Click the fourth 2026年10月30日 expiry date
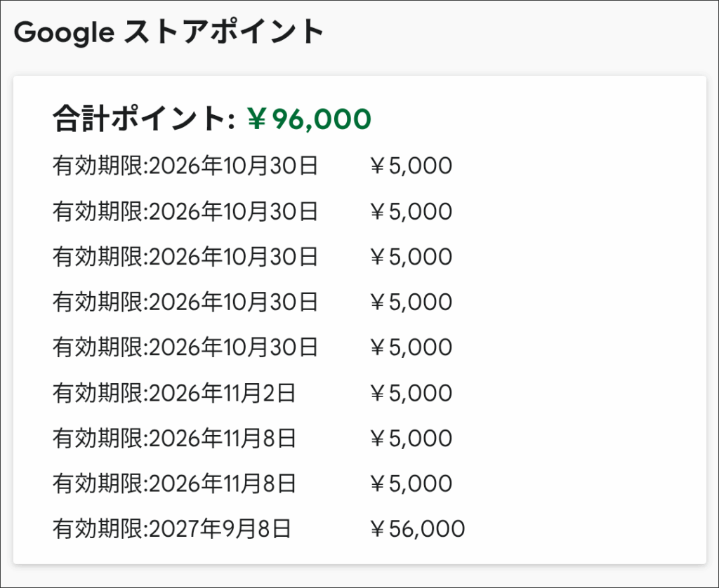719x588 pixels. point(185,302)
